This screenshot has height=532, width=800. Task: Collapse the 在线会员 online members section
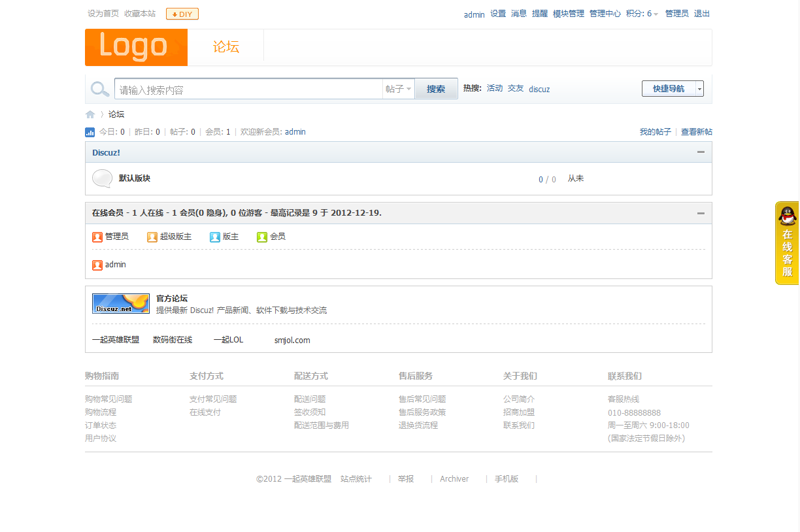point(701,212)
